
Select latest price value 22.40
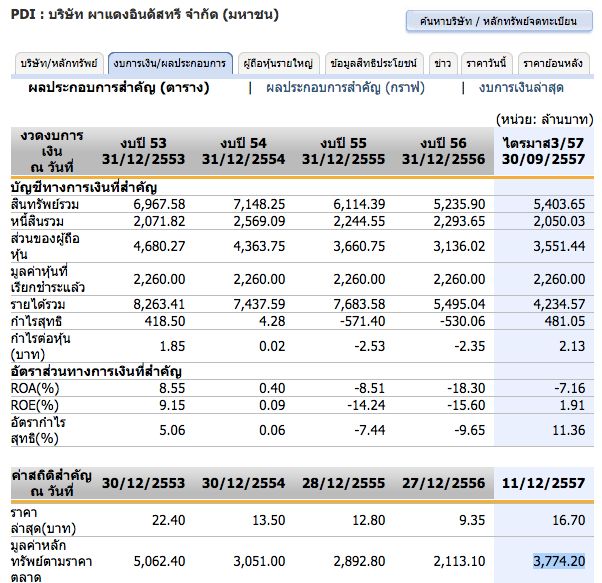[169, 520]
